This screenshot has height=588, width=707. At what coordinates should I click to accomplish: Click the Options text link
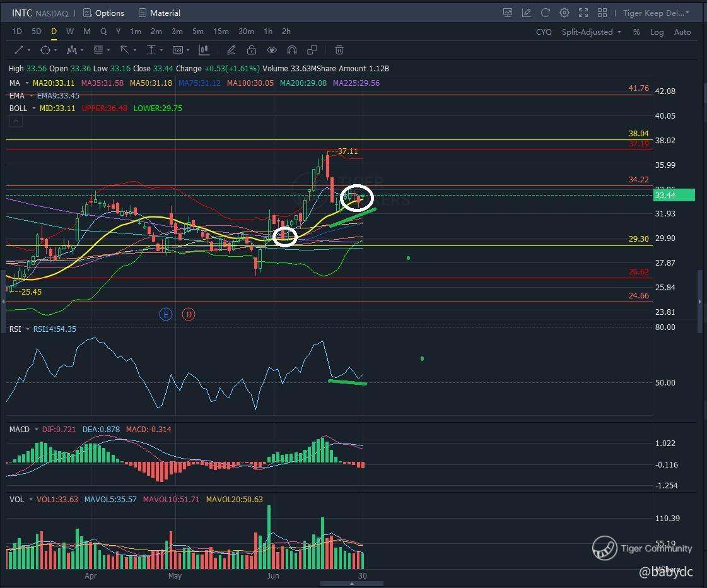tap(110, 13)
